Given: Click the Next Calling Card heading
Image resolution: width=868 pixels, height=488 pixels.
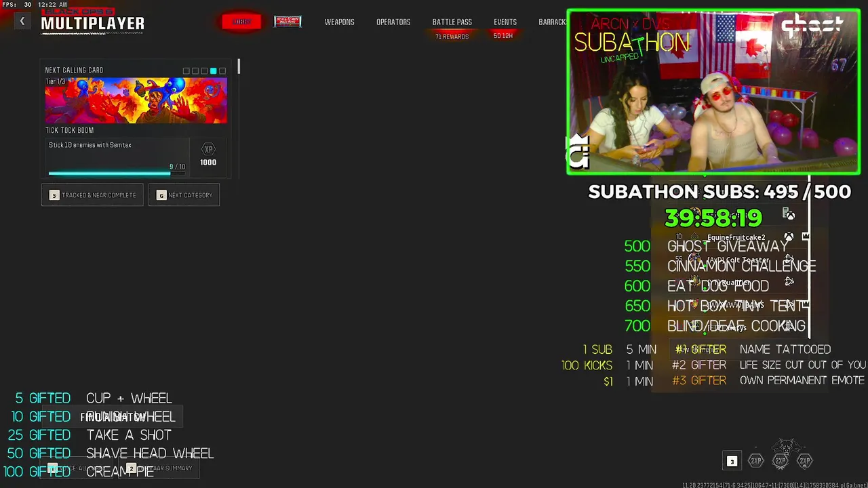Looking at the screenshot, I should (x=74, y=70).
